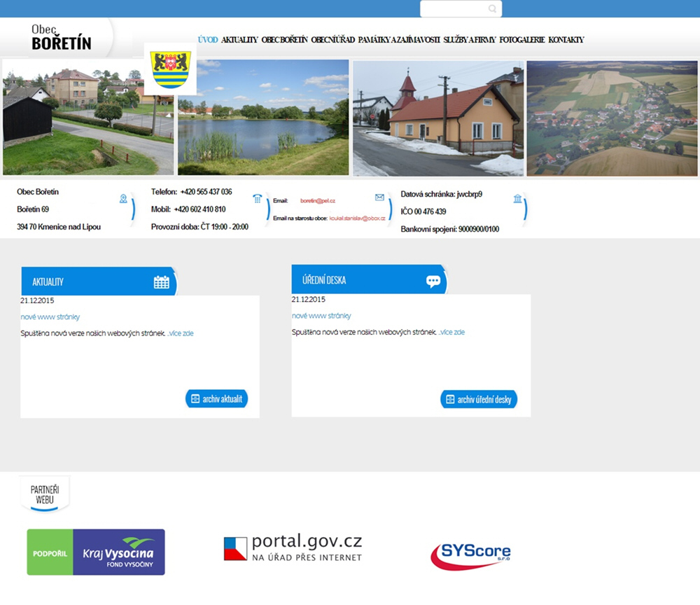
Task: Select Památky a zajímavosti menu item
Action: coord(398,40)
